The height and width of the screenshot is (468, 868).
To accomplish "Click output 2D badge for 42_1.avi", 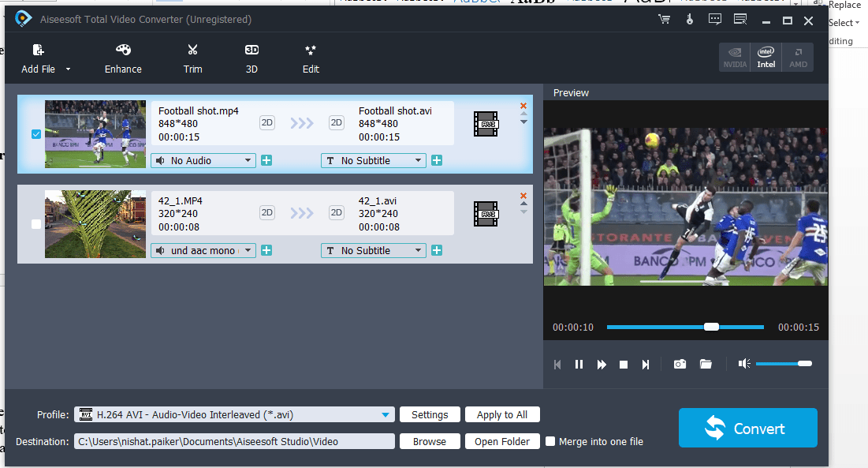I will pos(336,212).
